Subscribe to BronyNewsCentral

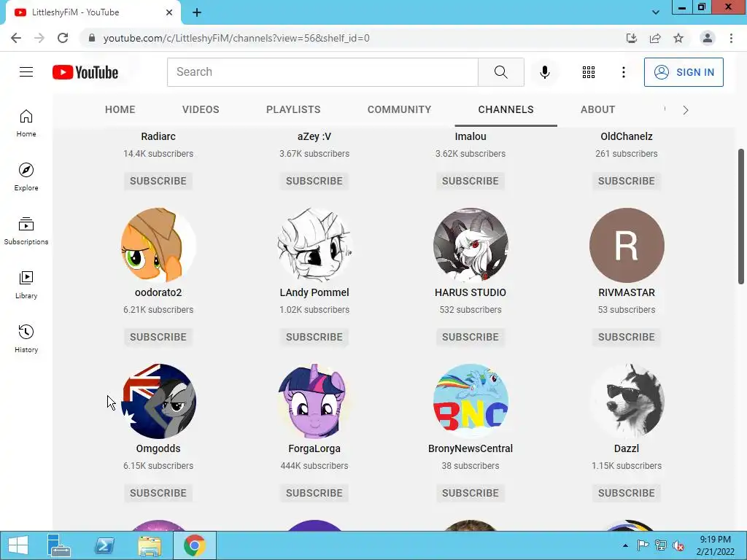point(471,493)
